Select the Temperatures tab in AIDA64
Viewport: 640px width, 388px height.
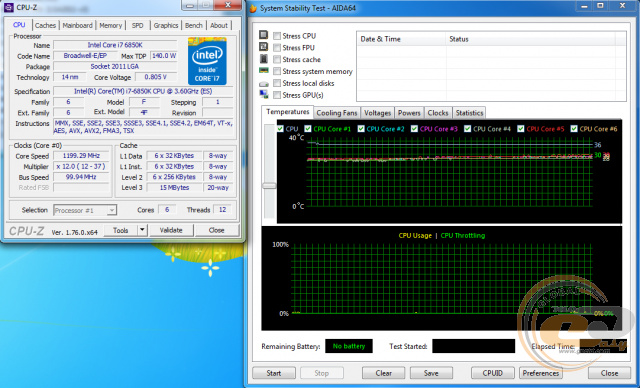click(288, 112)
